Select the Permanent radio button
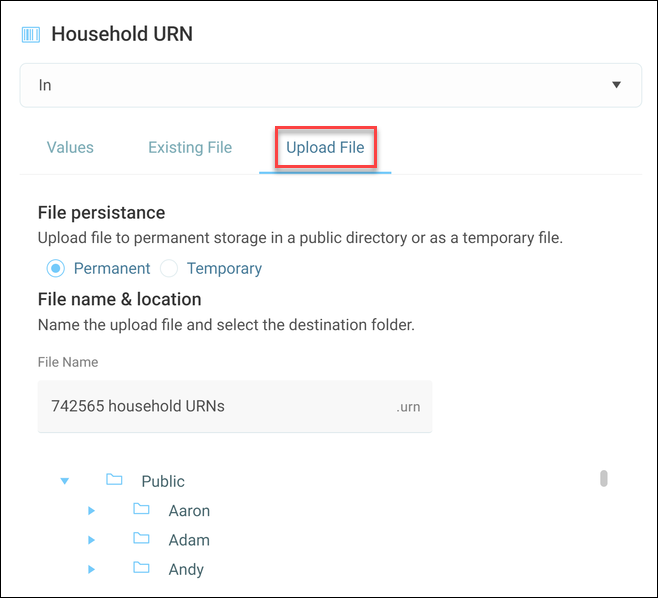This screenshot has width=658, height=598. 55,268
